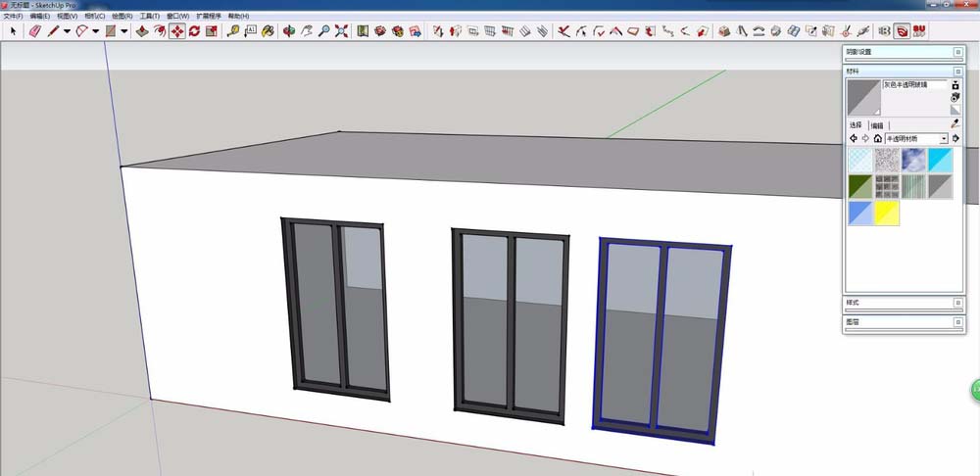Open the Line tool dropdown arrow
Viewport: 980px width, 476px height.
(67, 30)
